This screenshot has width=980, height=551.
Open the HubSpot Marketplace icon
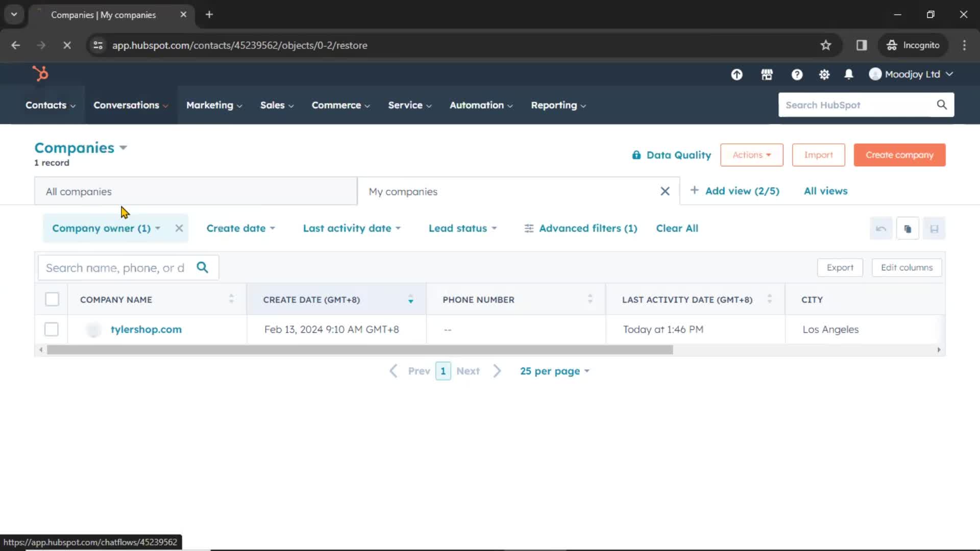point(767,74)
